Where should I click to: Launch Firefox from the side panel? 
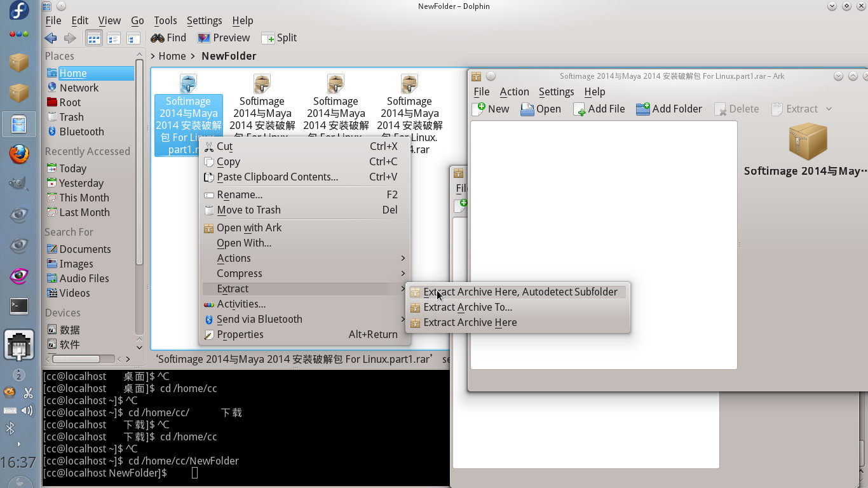pos(19,153)
